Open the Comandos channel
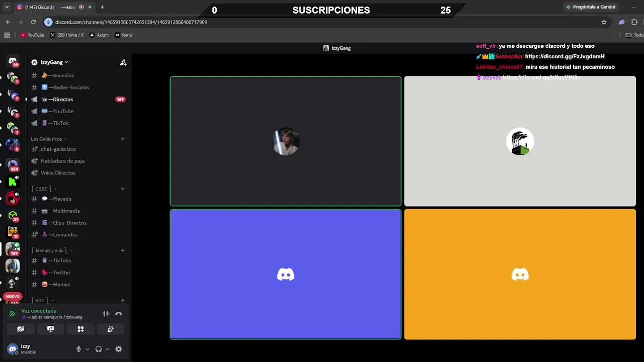Viewport: 644px width, 362px height. [78, 235]
